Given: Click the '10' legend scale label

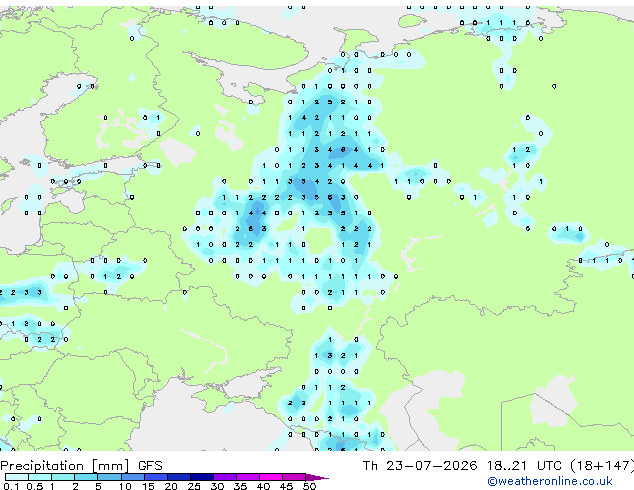Looking at the screenshot, I should tap(125, 486).
